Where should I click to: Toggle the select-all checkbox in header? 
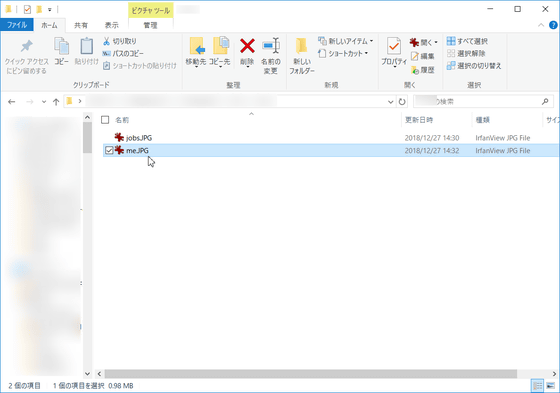pos(105,120)
